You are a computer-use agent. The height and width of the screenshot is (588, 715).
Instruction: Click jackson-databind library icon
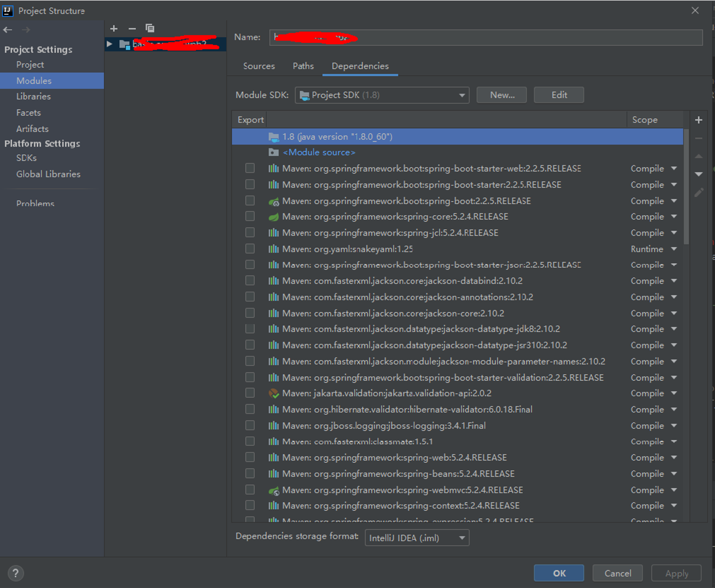tap(273, 281)
